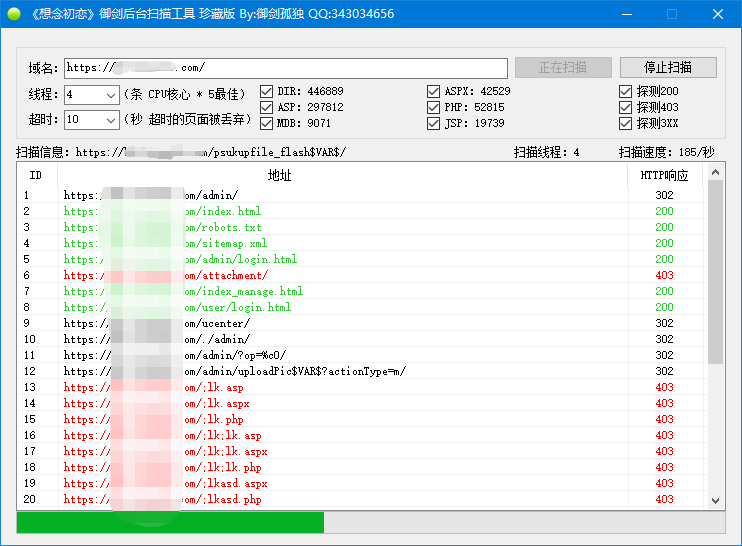
Task: Disable the ASPX dictionary checkbox
Action: click(433, 91)
